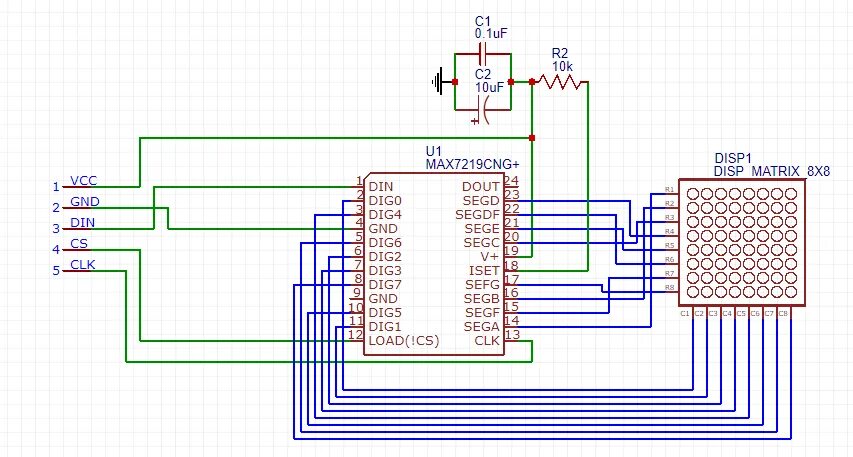Viewport: 853px width, 457px height.
Task: Click the MAX7219CNG+ part name label
Action: (472, 164)
